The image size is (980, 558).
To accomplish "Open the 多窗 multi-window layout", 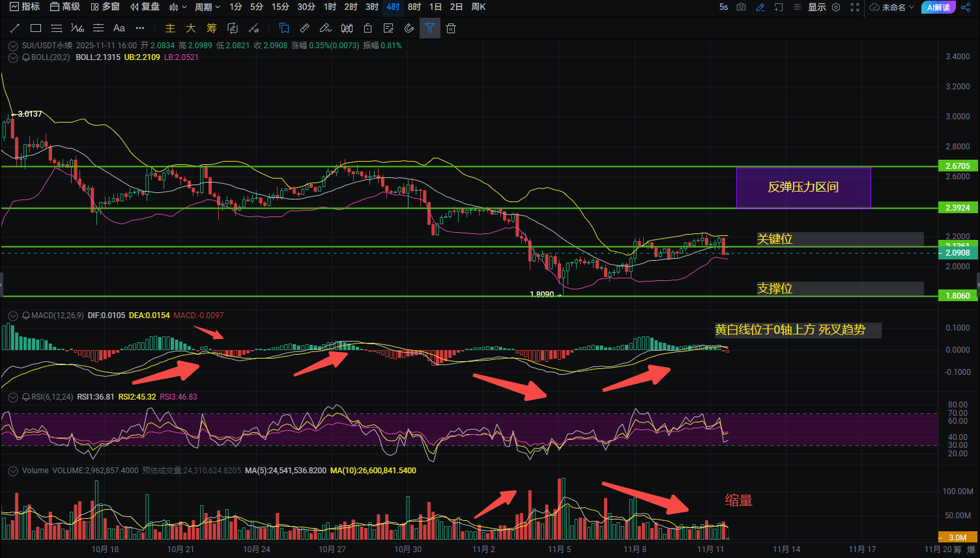I will pos(105,7).
